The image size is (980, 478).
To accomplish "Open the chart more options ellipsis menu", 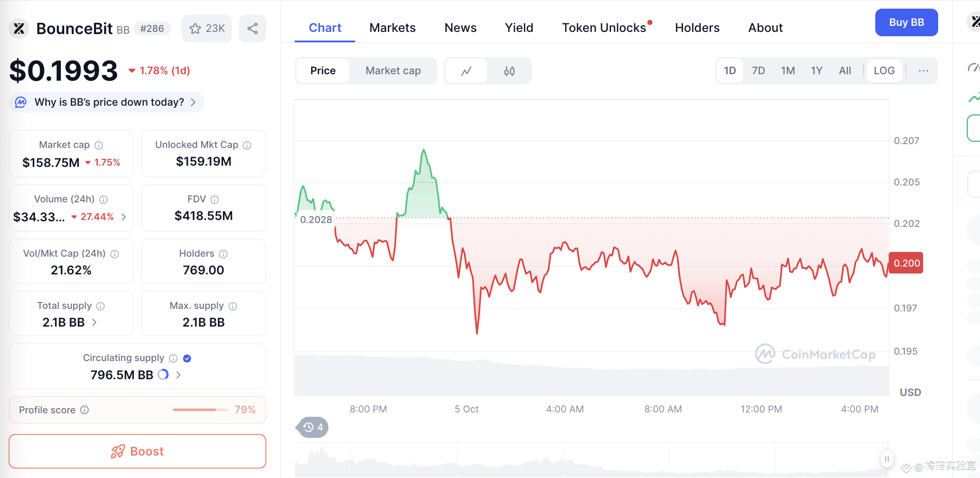I will click(x=923, y=71).
